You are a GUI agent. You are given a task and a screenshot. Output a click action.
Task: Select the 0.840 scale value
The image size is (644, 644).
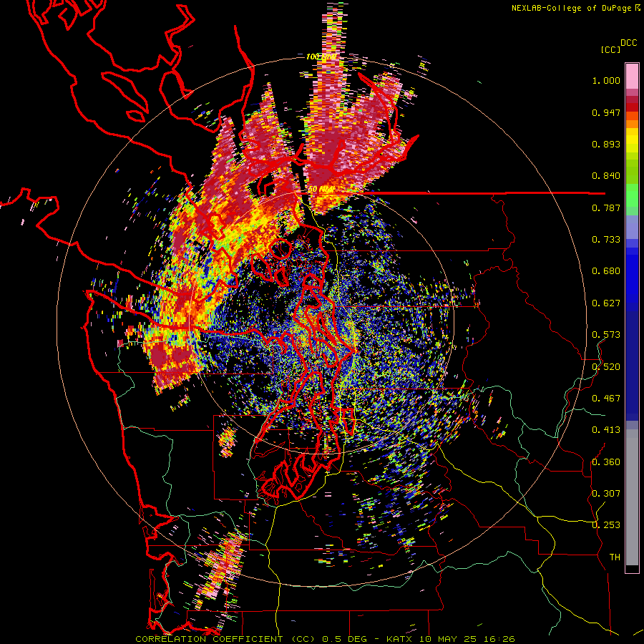point(606,176)
